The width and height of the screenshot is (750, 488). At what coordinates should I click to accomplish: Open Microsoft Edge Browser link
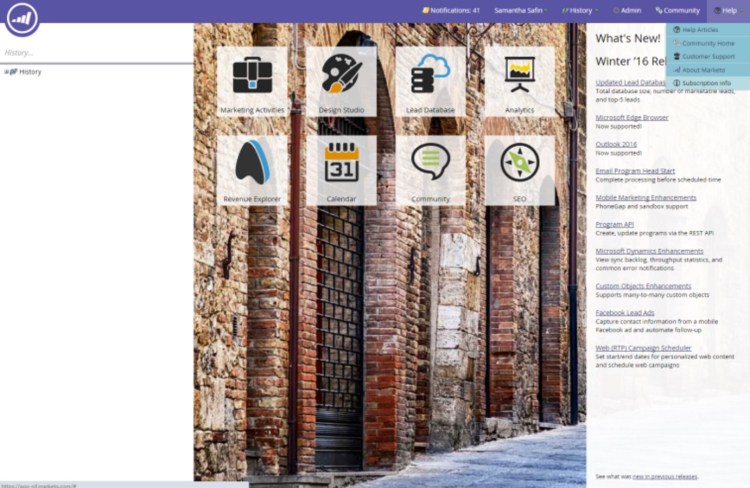coord(632,117)
